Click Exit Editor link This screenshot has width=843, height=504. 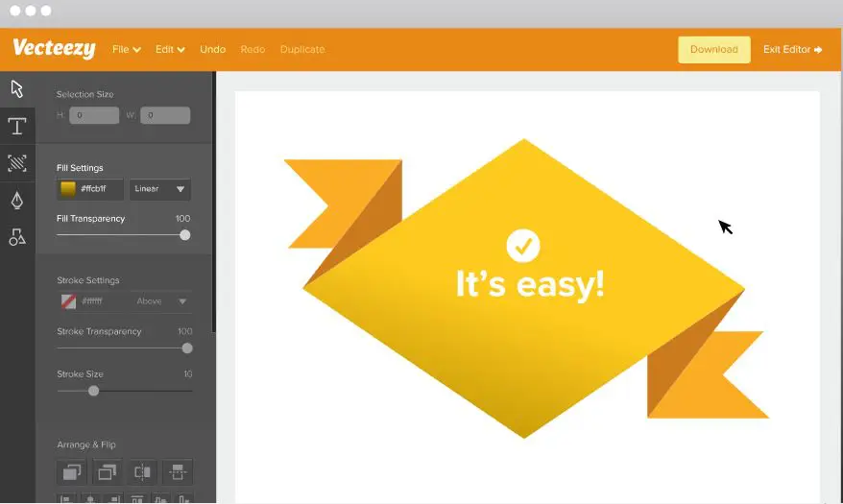792,50
